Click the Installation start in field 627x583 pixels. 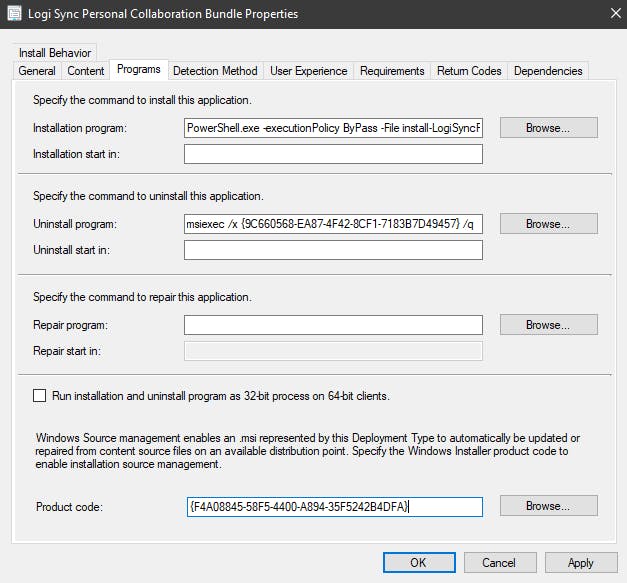coord(333,154)
